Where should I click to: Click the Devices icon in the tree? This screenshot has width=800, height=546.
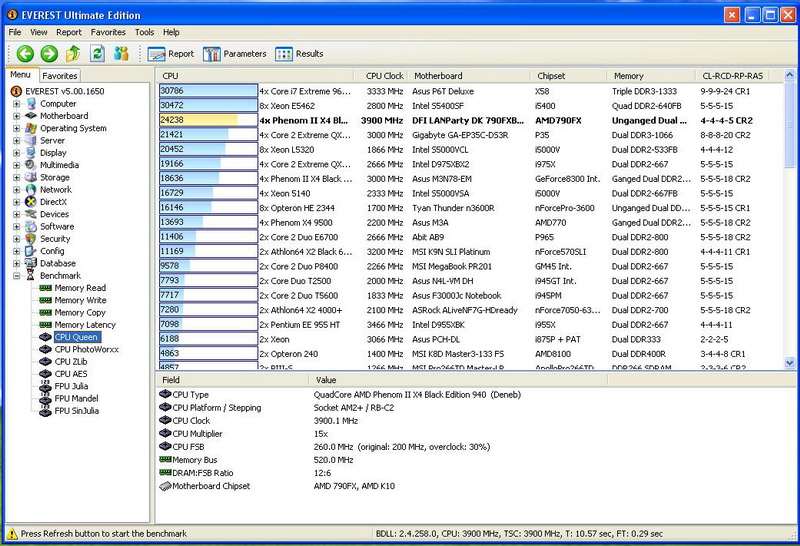pyautogui.click(x=31, y=214)
